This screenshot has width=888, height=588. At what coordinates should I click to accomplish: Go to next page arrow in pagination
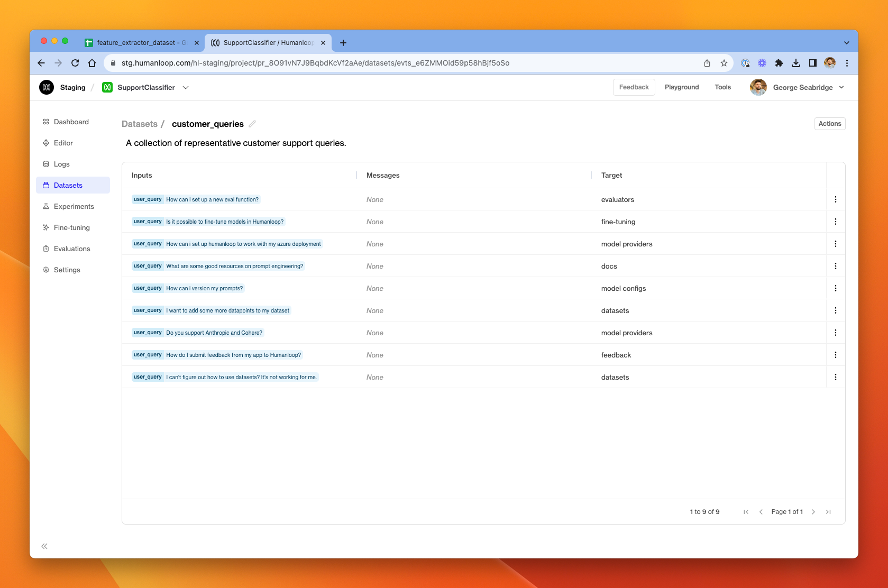813,512
